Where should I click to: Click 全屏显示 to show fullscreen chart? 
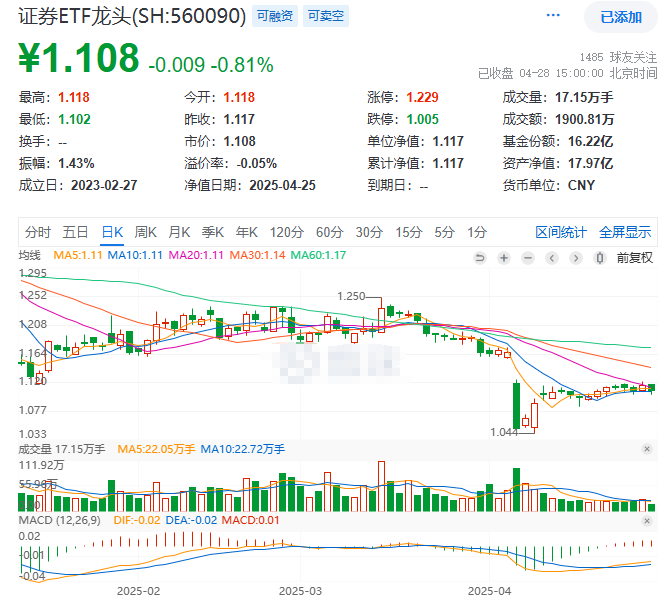(x=625, y=232)
